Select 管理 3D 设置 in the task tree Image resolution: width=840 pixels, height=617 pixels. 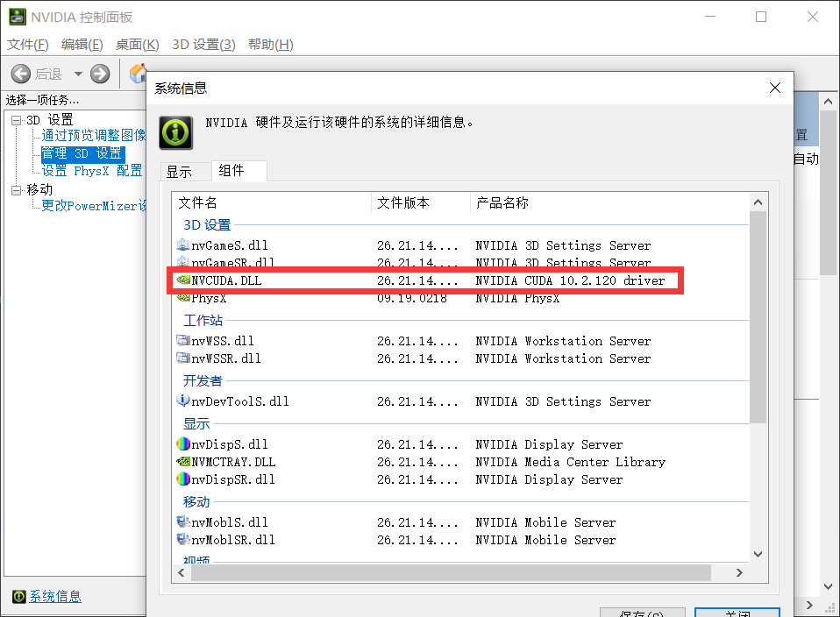[x=82, y=153]
